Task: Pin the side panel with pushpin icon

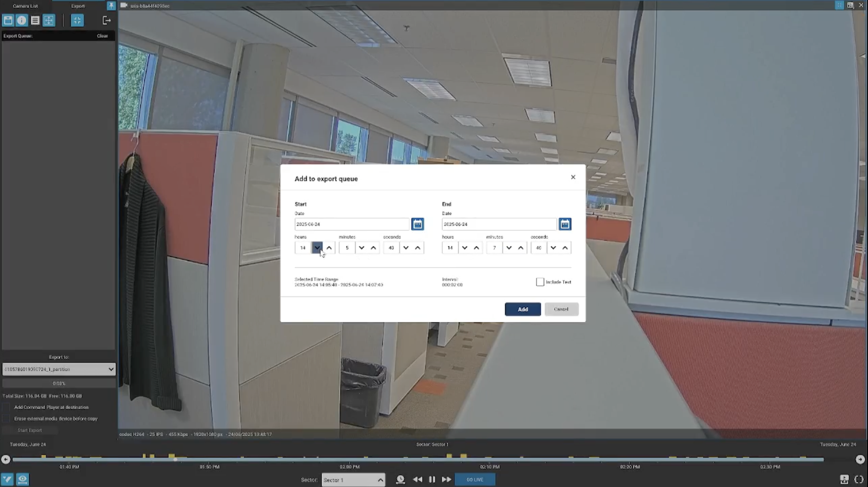Action: pos(111,6)
